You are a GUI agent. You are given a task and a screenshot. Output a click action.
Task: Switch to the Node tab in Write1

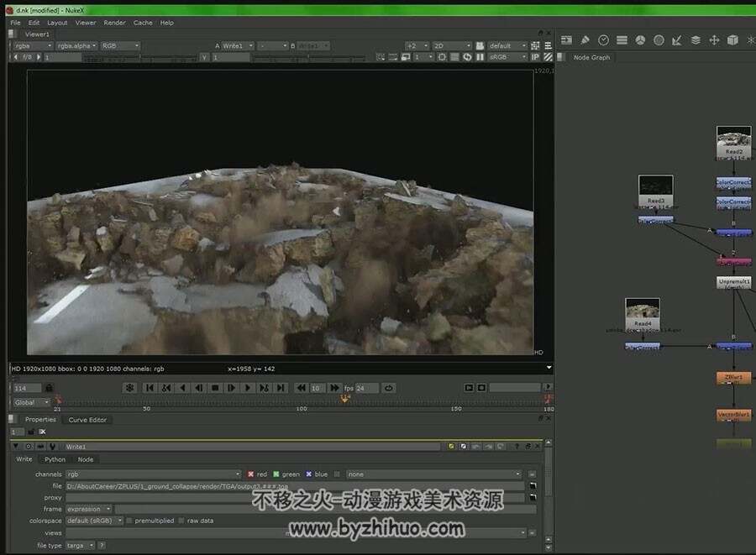pyautogui.click(x=86, y=459)
